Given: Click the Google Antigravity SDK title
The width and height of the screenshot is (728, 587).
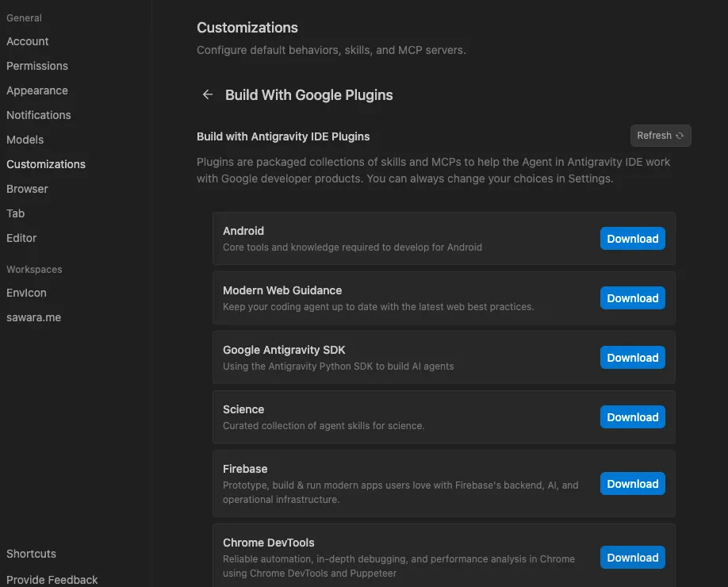Looking at the screenshot, I should [284, 350].
